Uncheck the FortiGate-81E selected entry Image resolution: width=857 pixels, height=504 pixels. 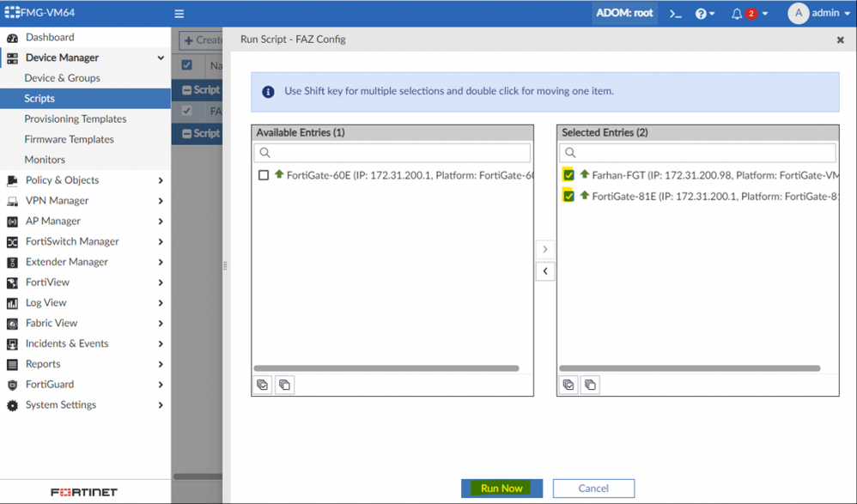[568, 197]
